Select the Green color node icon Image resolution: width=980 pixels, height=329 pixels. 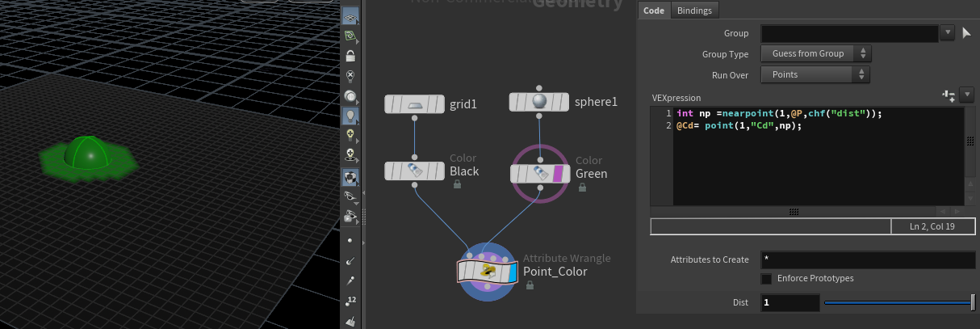539,173
